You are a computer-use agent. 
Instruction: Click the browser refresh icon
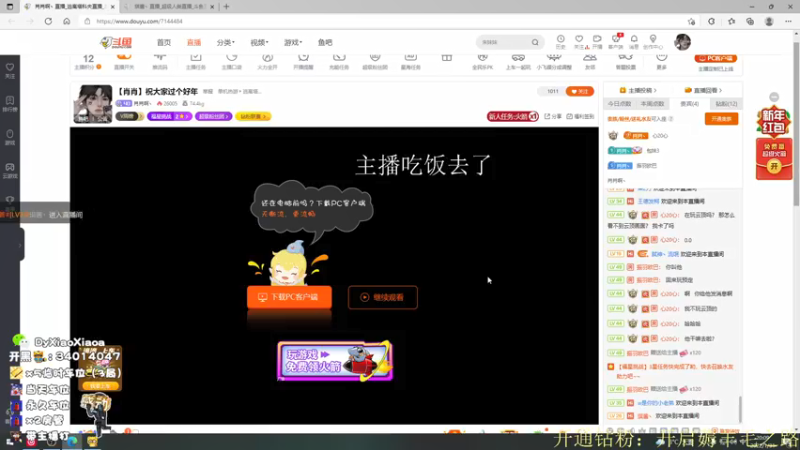point(48,21)
